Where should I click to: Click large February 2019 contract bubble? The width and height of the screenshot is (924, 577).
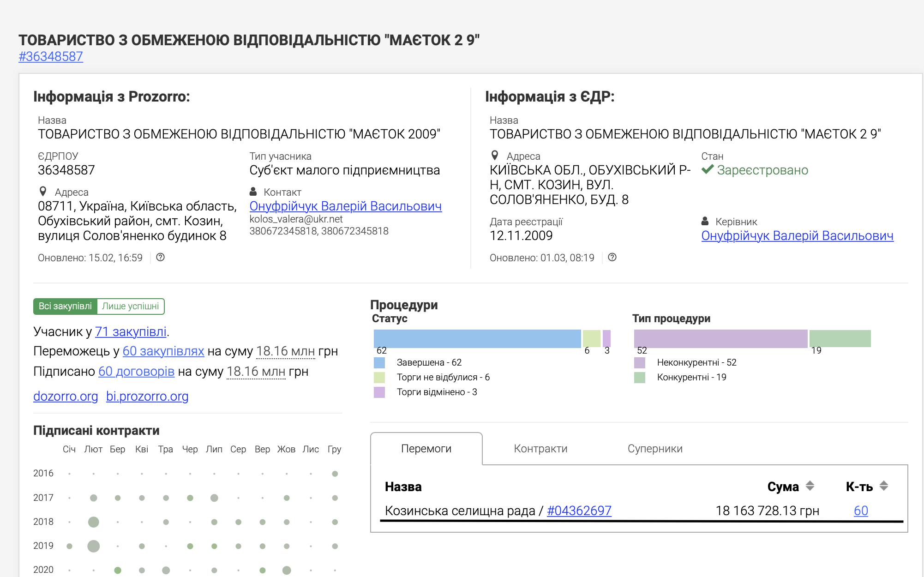[x=93, y=546]
